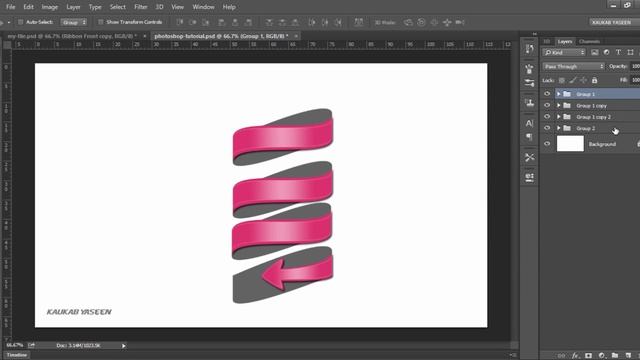Image resolution: width=640 pixels, height=360 pixels.
Task: Switch to the my-file.psd document tab
Action: pos(72,36)
